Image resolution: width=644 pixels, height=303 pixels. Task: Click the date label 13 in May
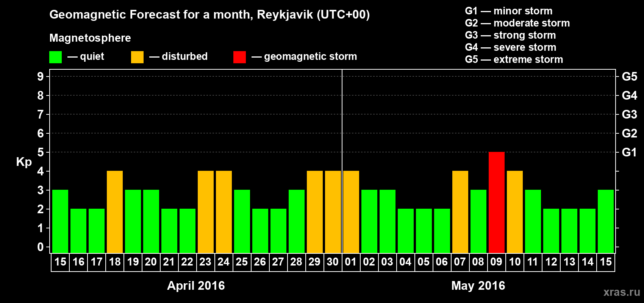coord(569,262)
